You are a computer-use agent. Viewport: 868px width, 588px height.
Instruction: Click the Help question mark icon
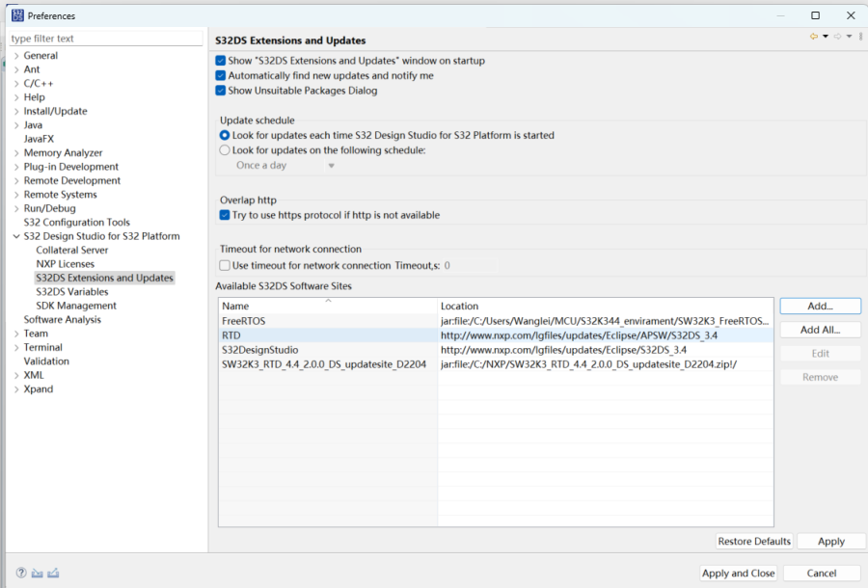(21, 573)
